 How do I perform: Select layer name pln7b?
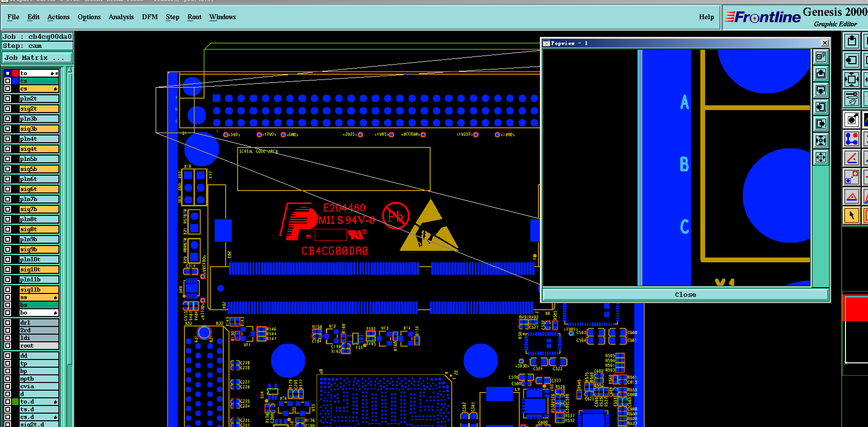[39, 199]
